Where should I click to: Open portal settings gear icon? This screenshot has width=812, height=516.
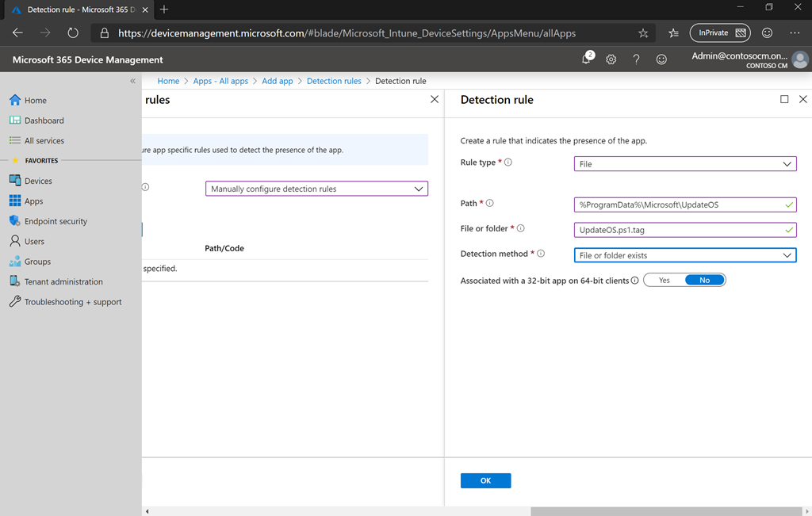pos(611,59)
